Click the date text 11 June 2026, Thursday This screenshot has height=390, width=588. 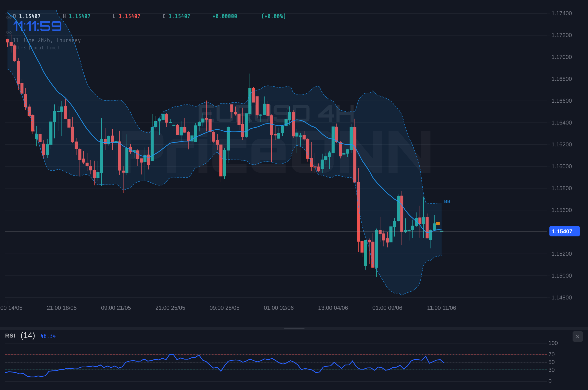[47, 40]
